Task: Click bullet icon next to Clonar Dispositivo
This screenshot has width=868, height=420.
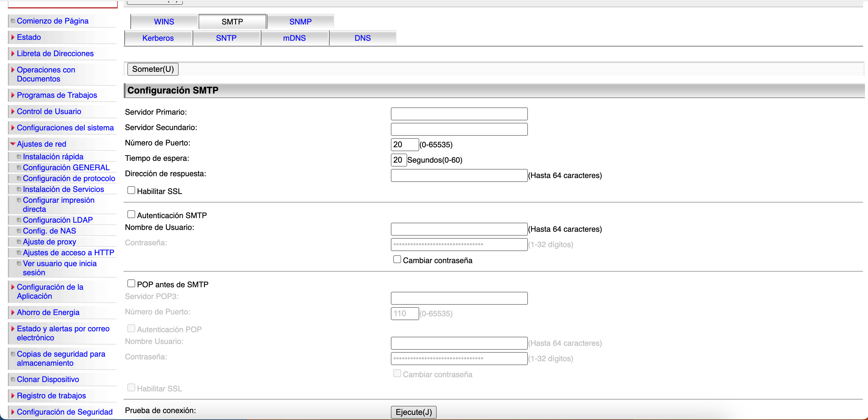Action: point(13,379)
